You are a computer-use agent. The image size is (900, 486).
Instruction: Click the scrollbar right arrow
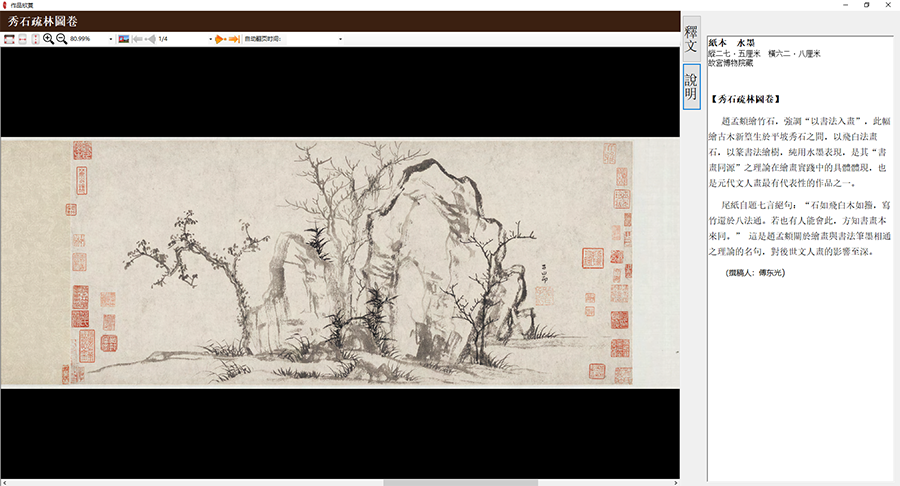(676, 483)
